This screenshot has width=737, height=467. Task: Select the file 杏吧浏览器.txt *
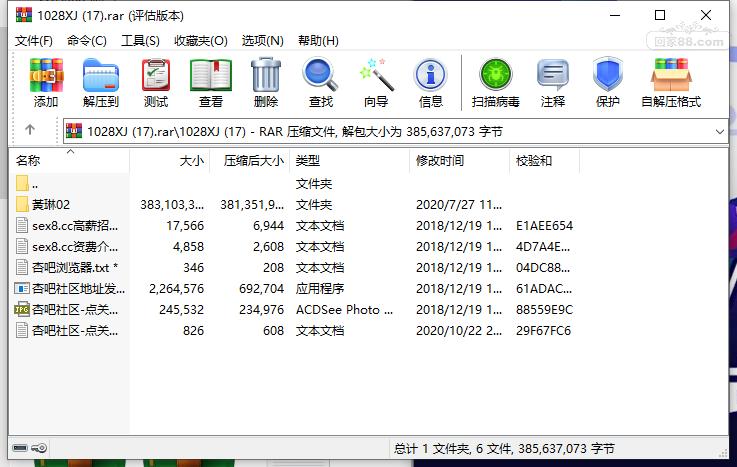pos(75,267)
